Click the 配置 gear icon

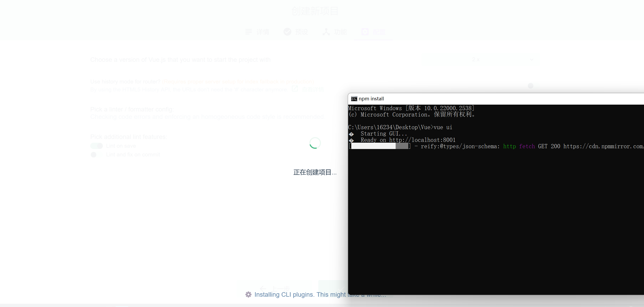pyautogui.click(x=365, y=32)
